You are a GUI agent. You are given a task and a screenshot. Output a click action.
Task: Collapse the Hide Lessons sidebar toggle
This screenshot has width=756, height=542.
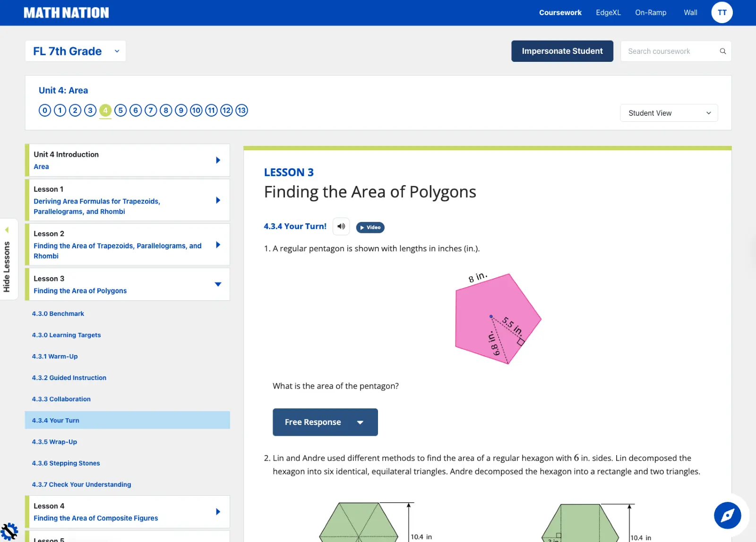[x=7, y=259]
